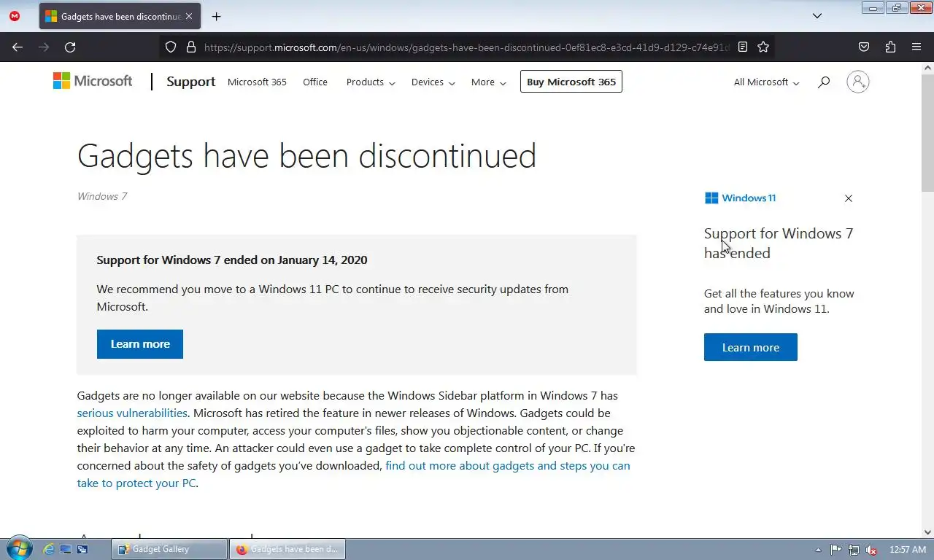Image resolution: width=934 pixels, height=560 pixels.
Task: Dismiss the Windows 11 promo panel
Action: coord(848,198)
